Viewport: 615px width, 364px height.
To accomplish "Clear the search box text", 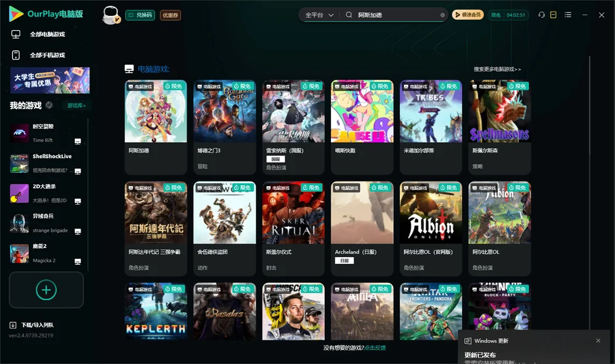I will pyautogui.click(x=442, y=15).
